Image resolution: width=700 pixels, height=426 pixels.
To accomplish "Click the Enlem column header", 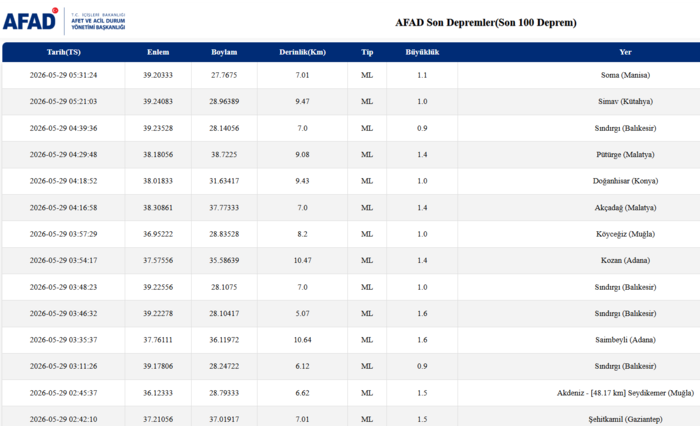I will pyautogui.click(x=158, y=52).
